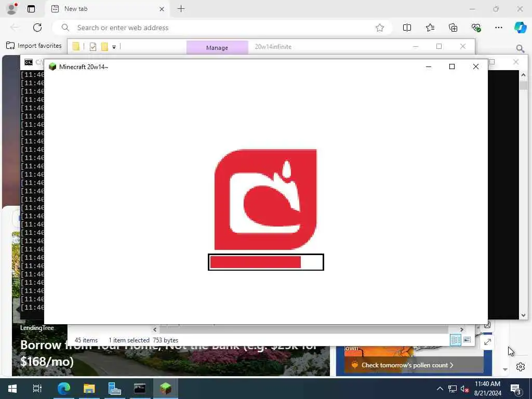The width and height of the screenshot is (532, 399).
Task: Select the New tab browser tab
Action: (x=107, y=9)
